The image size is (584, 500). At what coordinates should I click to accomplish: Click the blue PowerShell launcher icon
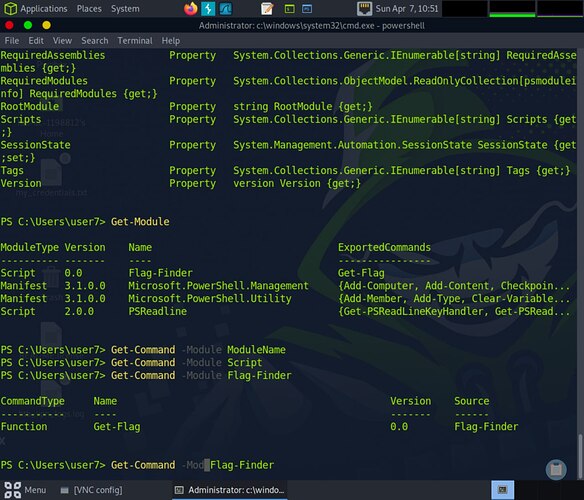307,9
